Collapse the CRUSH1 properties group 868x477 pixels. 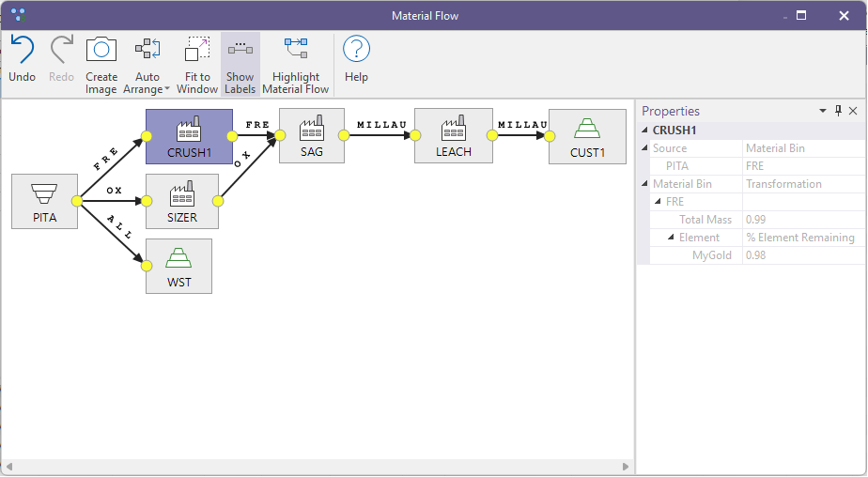(644, 130)
